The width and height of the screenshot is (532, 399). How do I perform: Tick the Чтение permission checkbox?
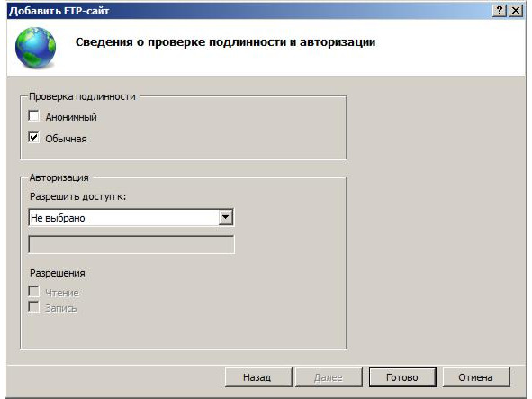click(x=33, y=291)
